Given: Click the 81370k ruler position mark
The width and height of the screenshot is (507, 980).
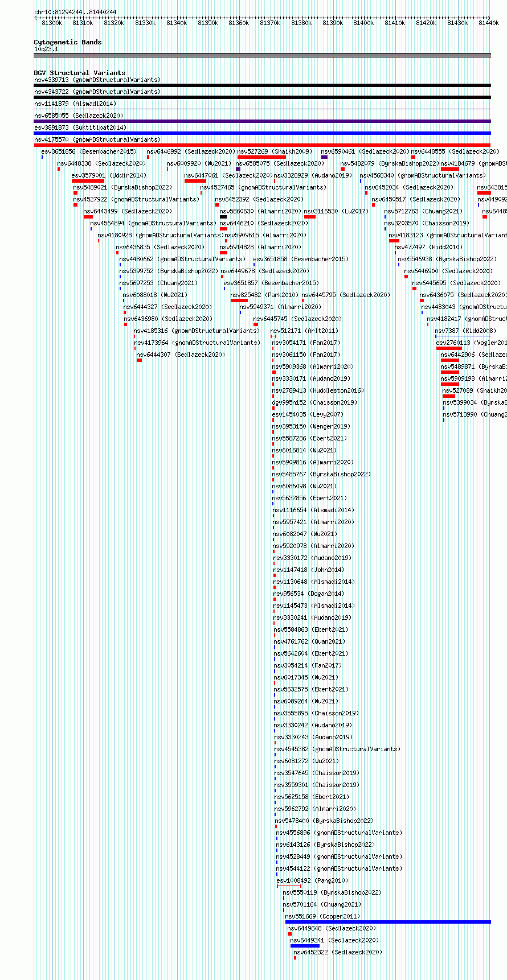Looking at the screenshot, I should click(x=270, y=23).
